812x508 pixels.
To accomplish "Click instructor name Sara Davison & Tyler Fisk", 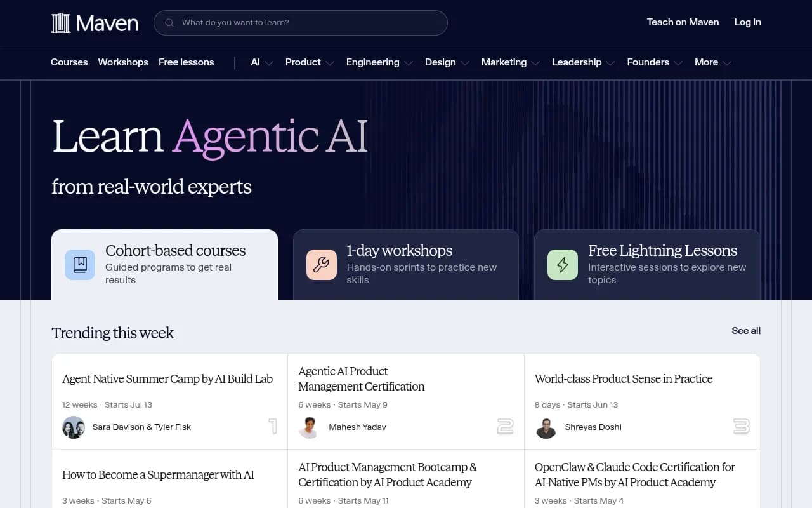I will click(x=141, y=427).
